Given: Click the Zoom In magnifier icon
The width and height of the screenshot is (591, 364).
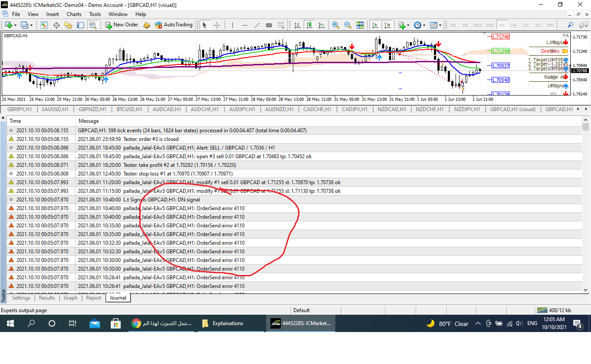Looking at the screenshot, I should (336, 25).
